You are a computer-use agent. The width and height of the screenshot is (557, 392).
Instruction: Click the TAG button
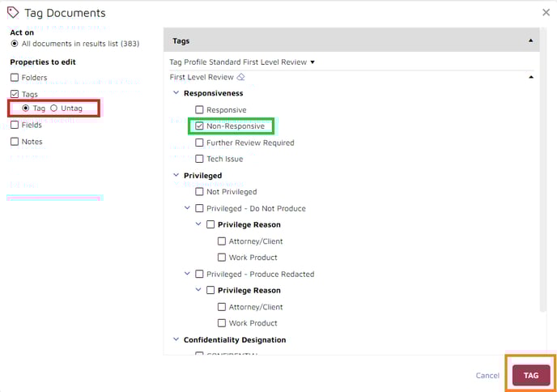point(531,375)
